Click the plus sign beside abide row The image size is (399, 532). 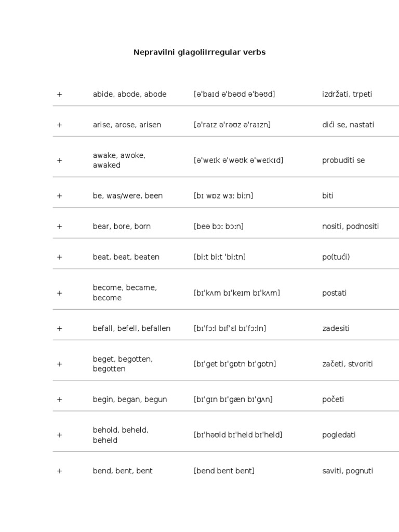click(x=59, y=94)
